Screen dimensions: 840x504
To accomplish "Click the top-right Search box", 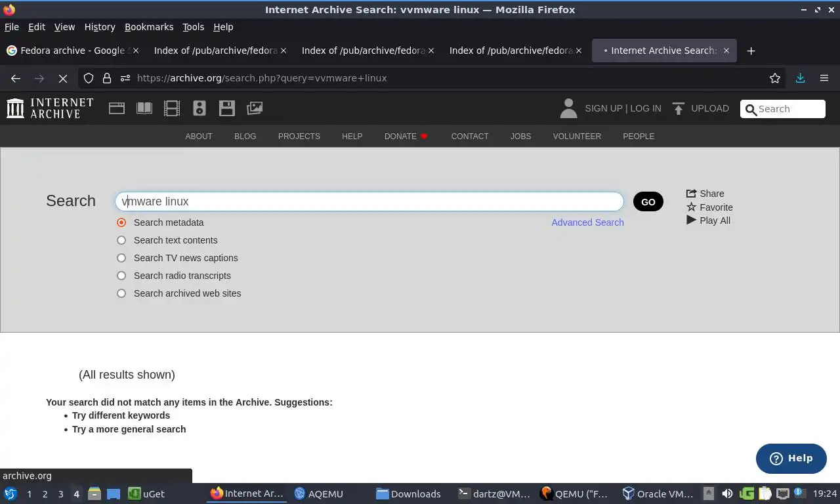I will pos(783,109).
